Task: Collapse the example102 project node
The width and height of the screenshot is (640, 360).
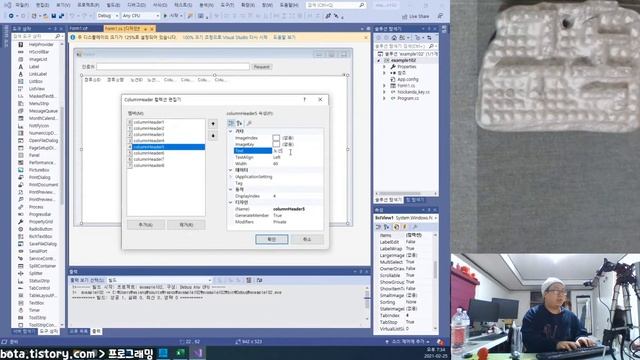Action: [x=379, y=60]
